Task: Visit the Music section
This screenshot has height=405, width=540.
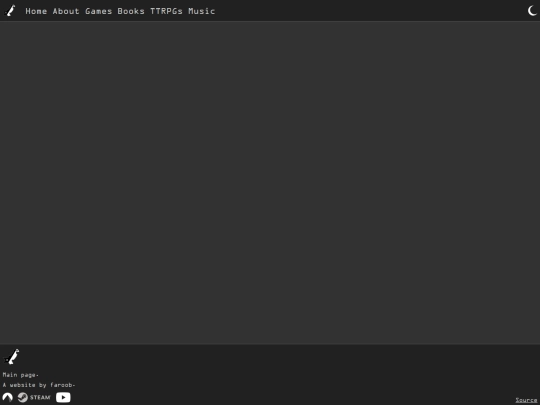Action: 201,11
